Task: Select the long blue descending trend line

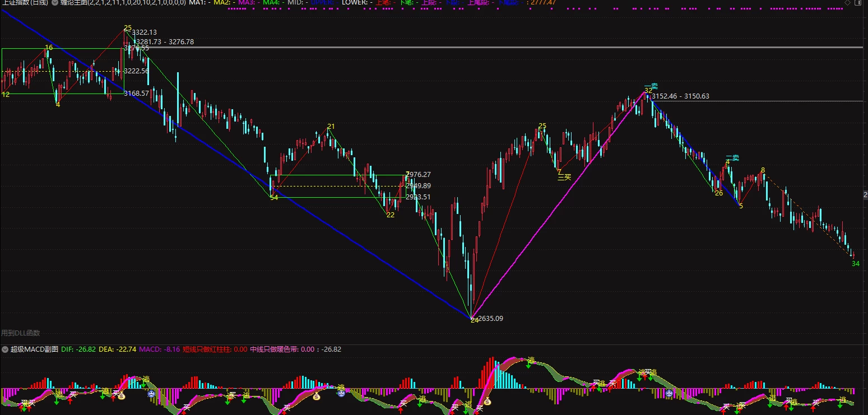Action: click(x=235, y=164)
